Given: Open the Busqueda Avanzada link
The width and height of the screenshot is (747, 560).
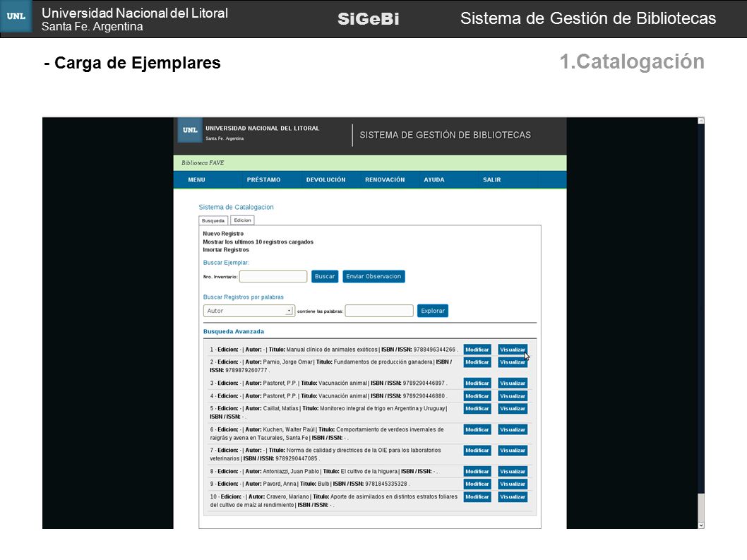Looking at the screenshot, I should tap(234, 332).
